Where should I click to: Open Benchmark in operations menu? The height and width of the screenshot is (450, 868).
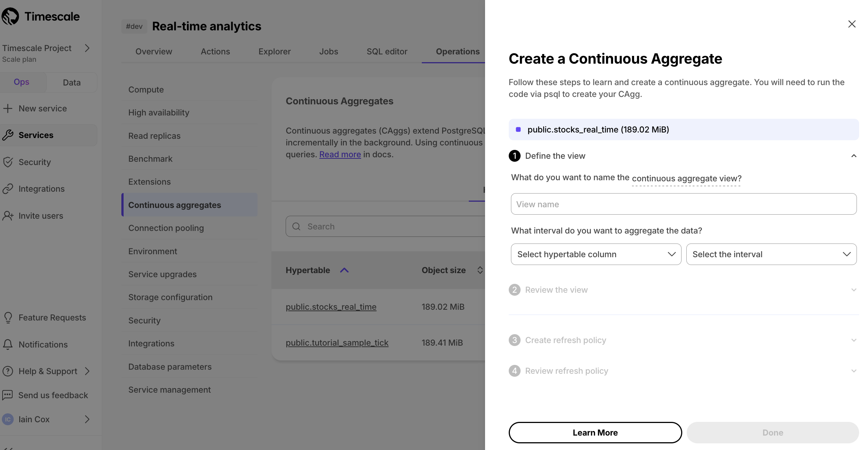[189, 159]
